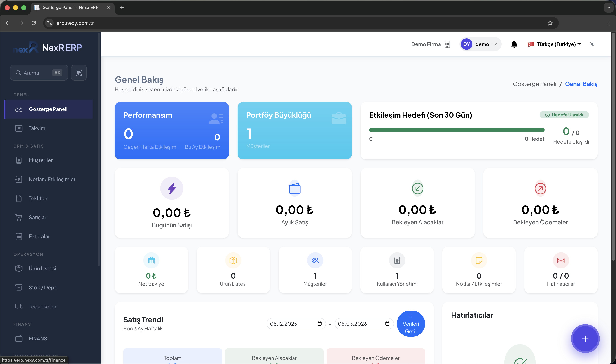Click the Net Bakiye bank icon
The height and width of the screenshot is (364, 616).
151,261
